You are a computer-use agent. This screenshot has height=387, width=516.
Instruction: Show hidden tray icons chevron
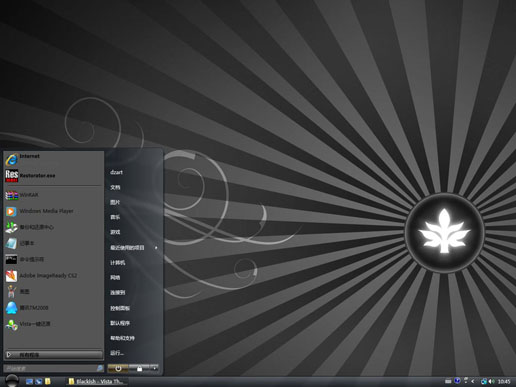coord(473,381)
